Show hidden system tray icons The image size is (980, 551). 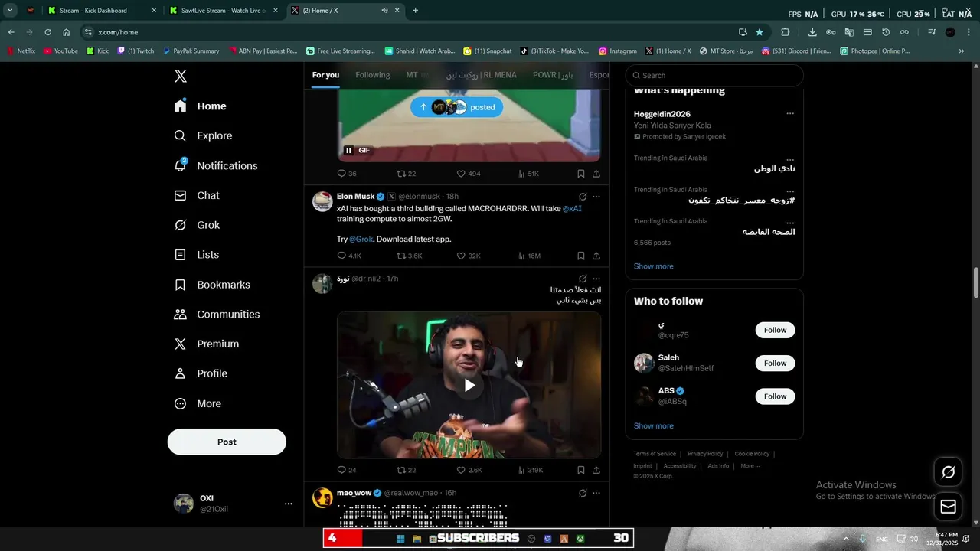(x=846, y=539)
